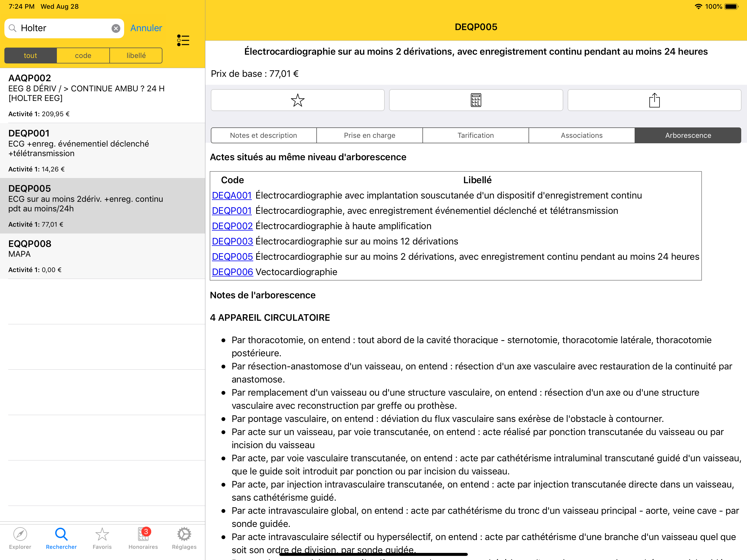Image resolution: width=747 pixels, height=560 pixels.
Task: Tap the 'Activité 1: 0,00 €' price
Action: [x=35, y=270]
